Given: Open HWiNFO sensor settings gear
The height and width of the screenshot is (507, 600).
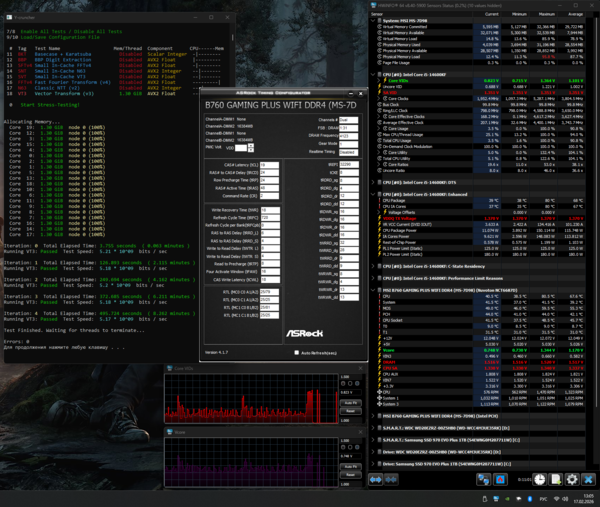Looking at the screenshot, I should pyautogui.click(x=572, y=479).
